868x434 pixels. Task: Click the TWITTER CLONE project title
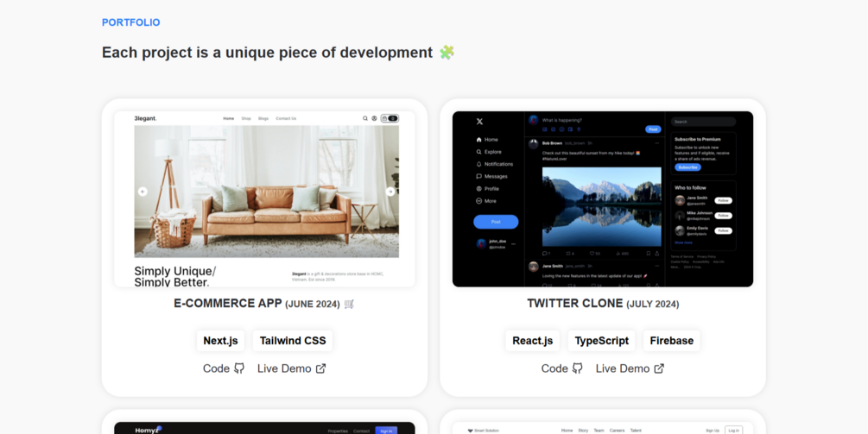click(574, 304)
